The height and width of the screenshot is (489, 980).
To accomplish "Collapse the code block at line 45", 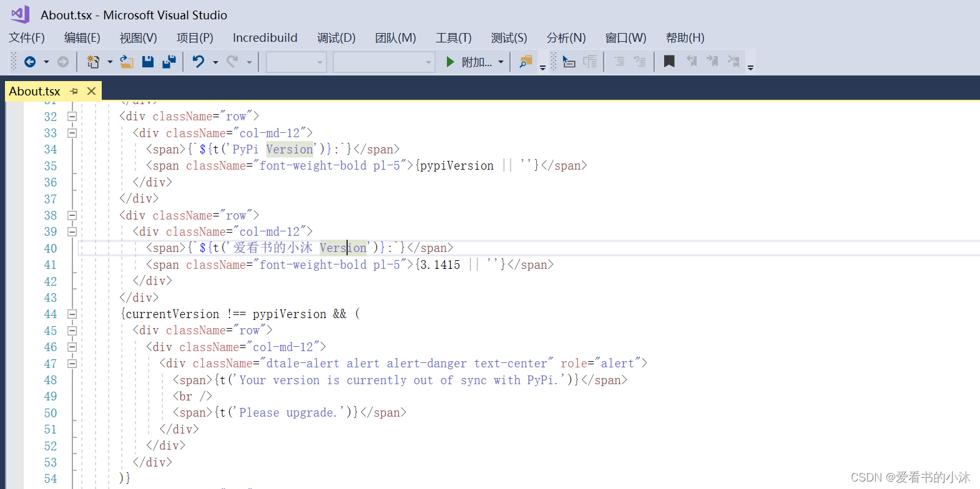I will click(72, 331).
